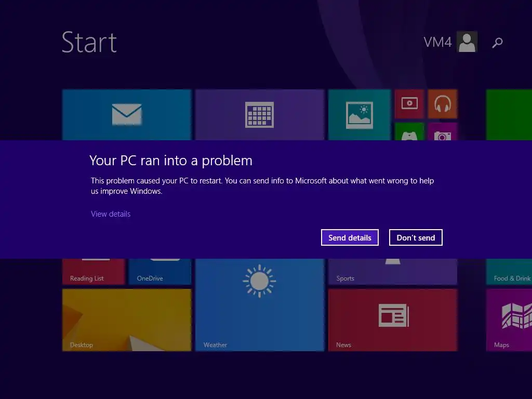Open the Calendar tile
Viewport: 532px width, 399px height.
(x=260, y=115)
